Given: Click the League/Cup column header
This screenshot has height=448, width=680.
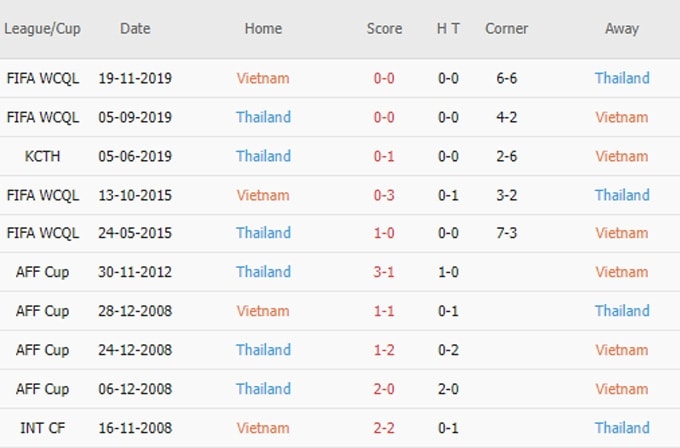Looking at the screenshot, I should tap(42, 29).
